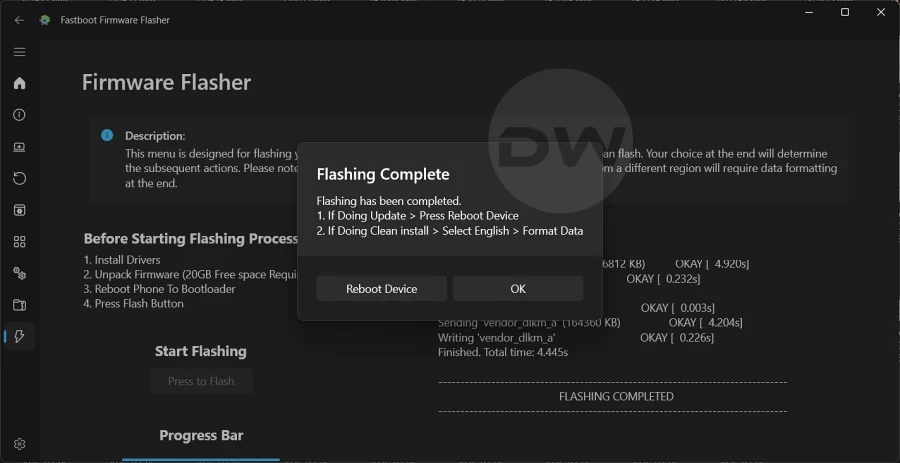Click the Firmware Flasher heading

pos(166,83)
